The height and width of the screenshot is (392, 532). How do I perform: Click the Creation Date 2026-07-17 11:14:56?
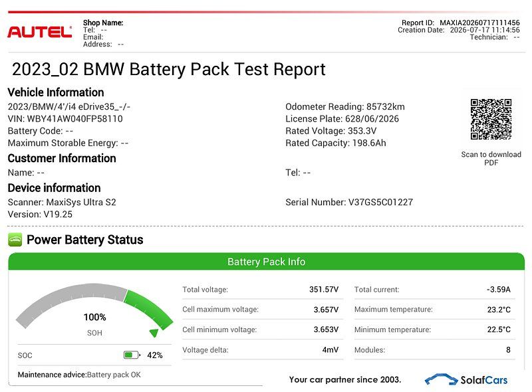pos(459,30)
